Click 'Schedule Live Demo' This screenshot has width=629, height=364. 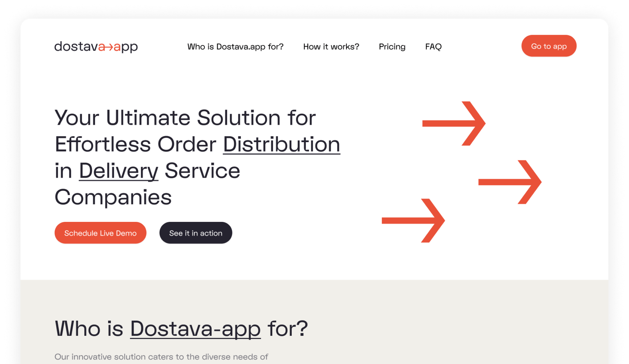(100, 233)
